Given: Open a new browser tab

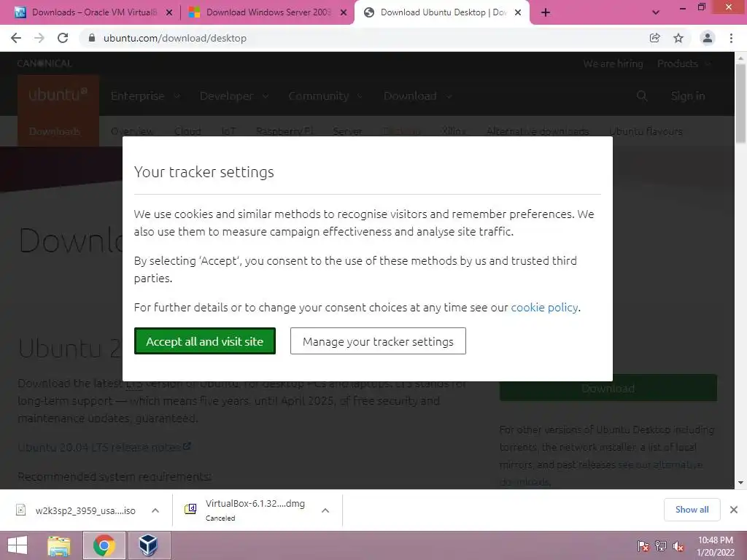Looking at the screenshot, I should point(546,13).
